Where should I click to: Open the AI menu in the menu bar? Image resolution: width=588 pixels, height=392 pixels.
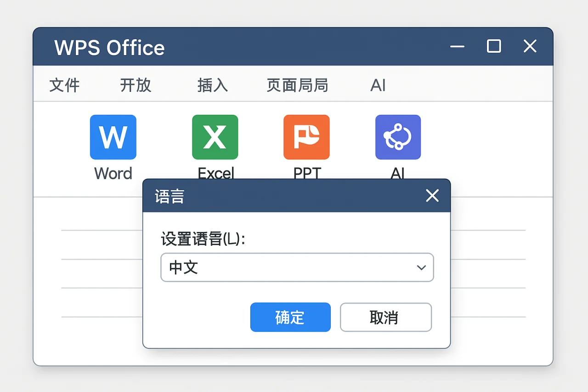[x=378, y=85]
